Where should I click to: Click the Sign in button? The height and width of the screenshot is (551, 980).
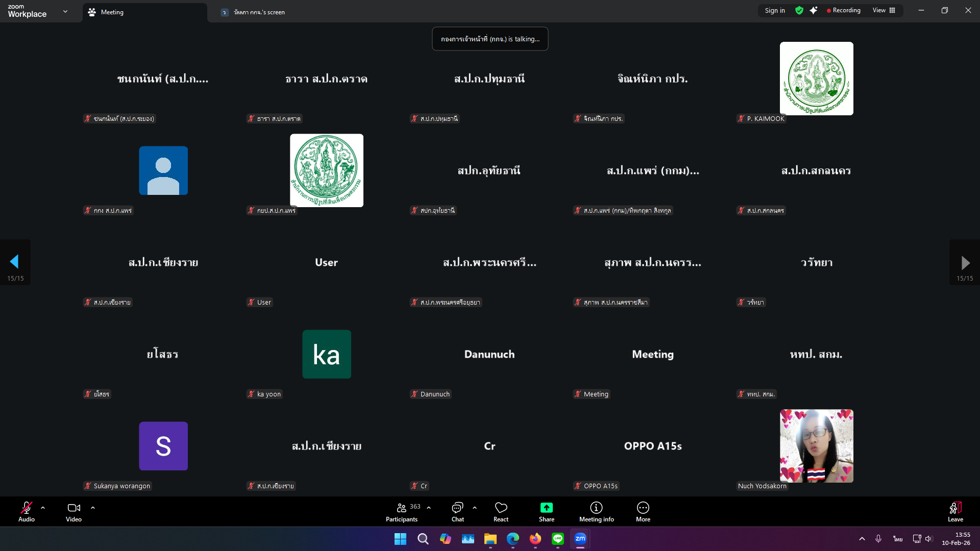click(775, 10)
